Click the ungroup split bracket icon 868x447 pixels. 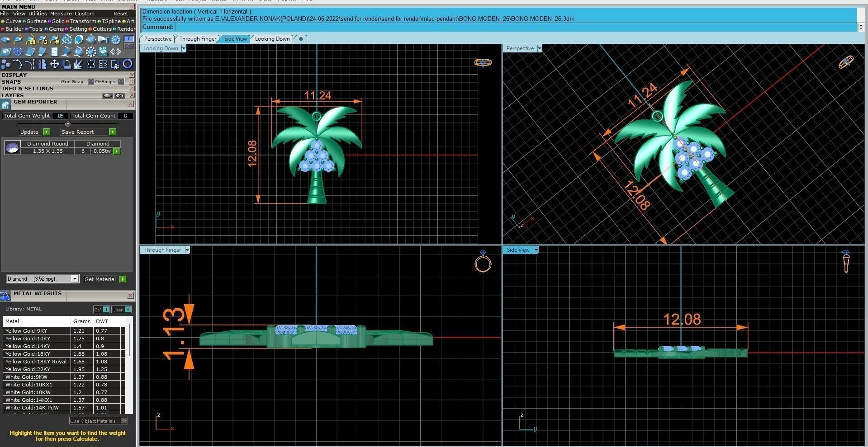click(x=103, y=64)
